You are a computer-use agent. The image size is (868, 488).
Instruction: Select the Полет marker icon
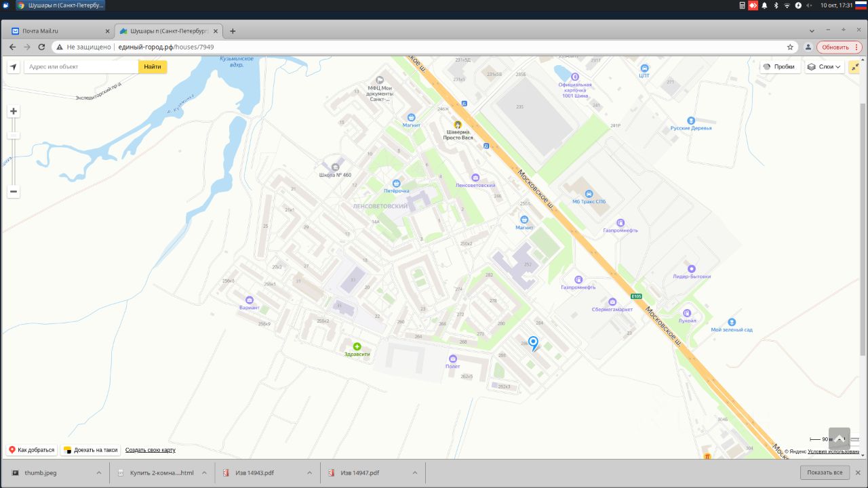click(x=453, y=359)
